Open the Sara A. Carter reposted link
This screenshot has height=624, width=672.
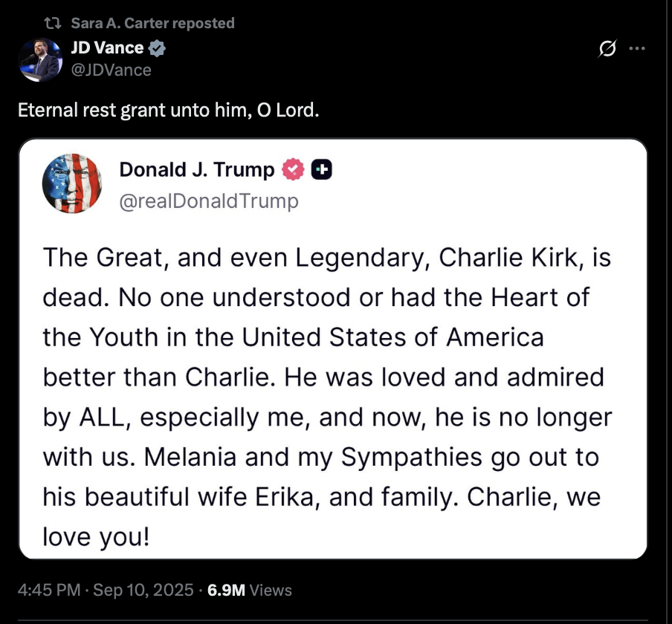(x=152, y=24)
